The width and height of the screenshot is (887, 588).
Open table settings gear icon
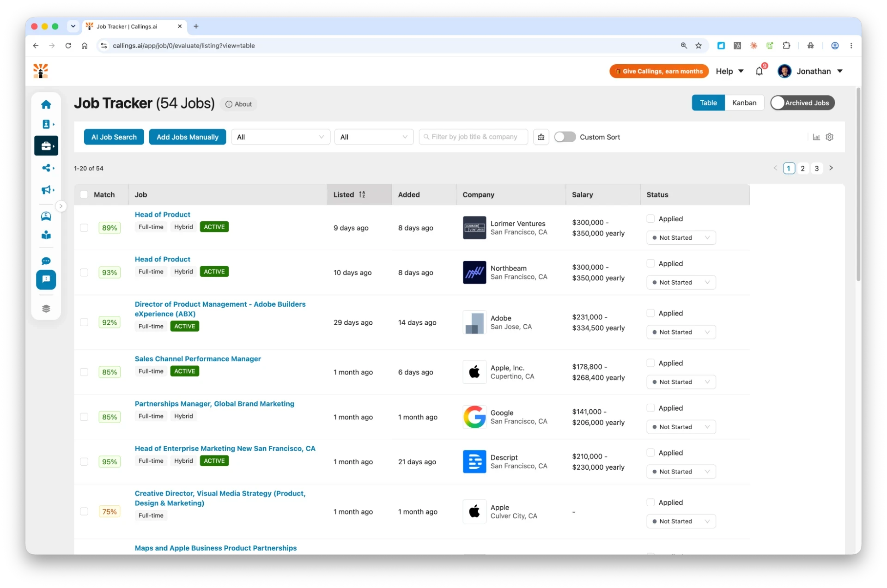[x=830, y=137]
